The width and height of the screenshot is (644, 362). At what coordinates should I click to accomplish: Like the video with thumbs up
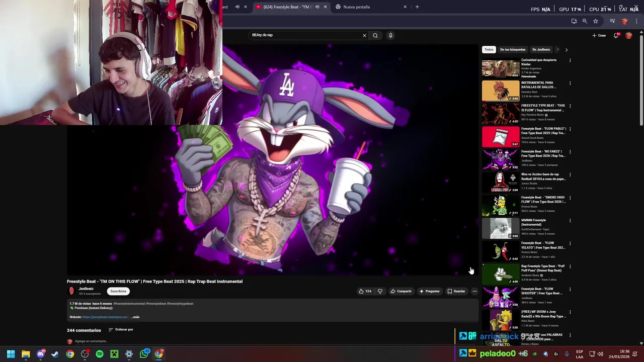[x=365, y=291]
